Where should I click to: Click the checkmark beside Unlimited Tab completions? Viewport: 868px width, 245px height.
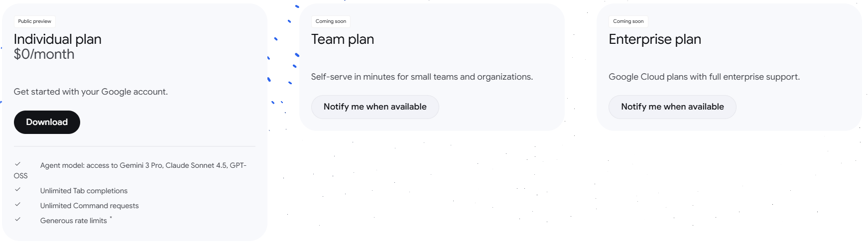coord(18,189)
